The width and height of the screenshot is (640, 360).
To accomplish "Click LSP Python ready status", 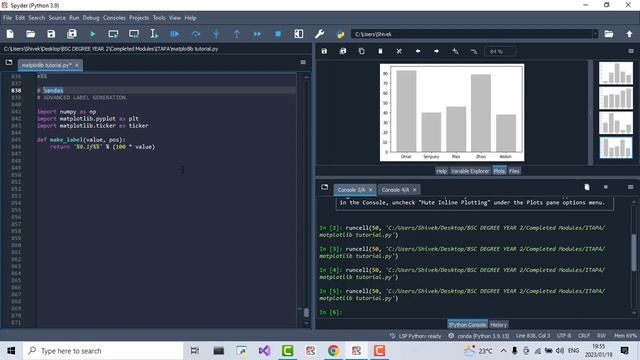I will pos(416,336).
